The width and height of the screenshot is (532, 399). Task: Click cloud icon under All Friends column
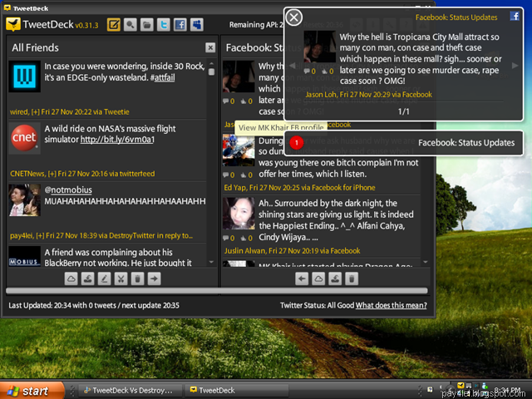(x=71, y=279)
